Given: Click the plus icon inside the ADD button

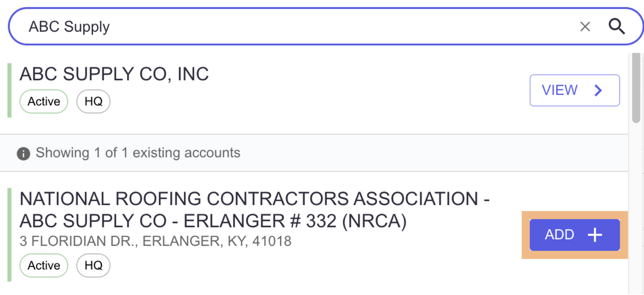Looking at the screenshot, I should click(595, 235).
